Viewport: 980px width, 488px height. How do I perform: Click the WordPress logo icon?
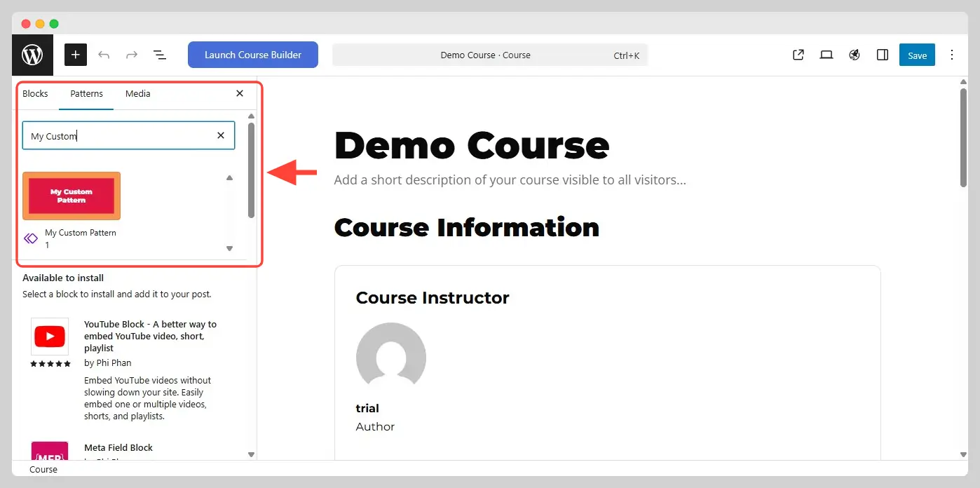(32, 55)
